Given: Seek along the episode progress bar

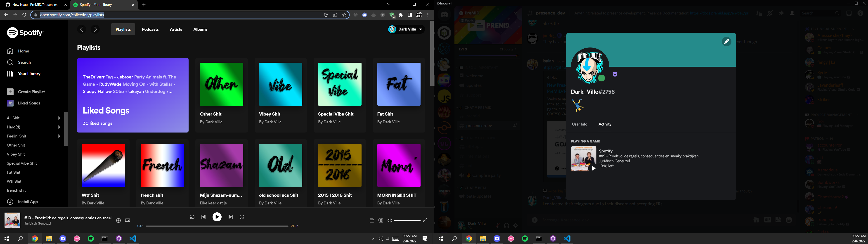Looking at the screenshot, I should pyautogui.click(x=217, y=226).
